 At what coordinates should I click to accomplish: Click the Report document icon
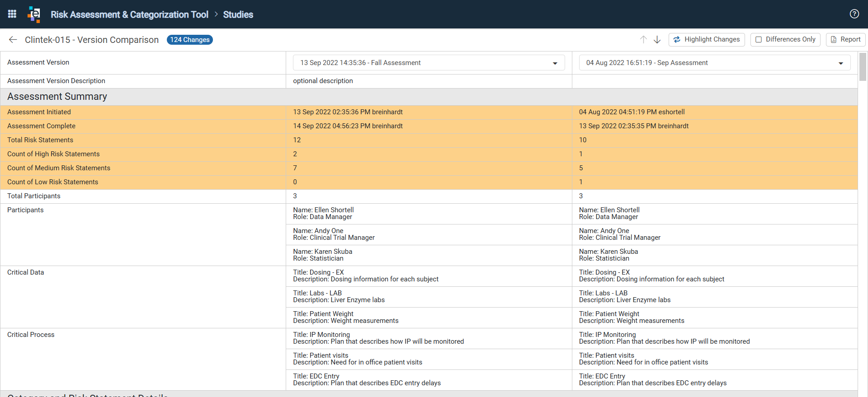coord(834,40)
